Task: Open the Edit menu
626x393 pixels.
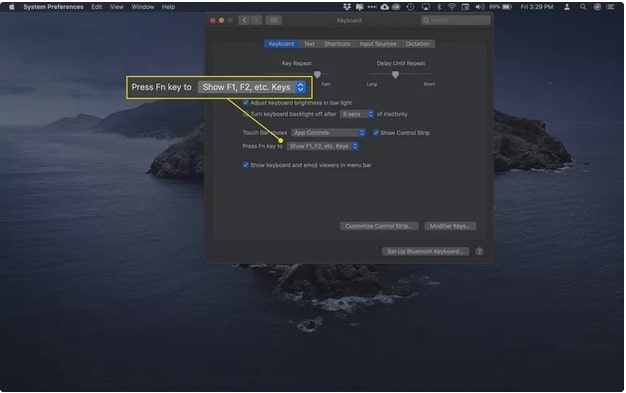Action: [97, 7]
